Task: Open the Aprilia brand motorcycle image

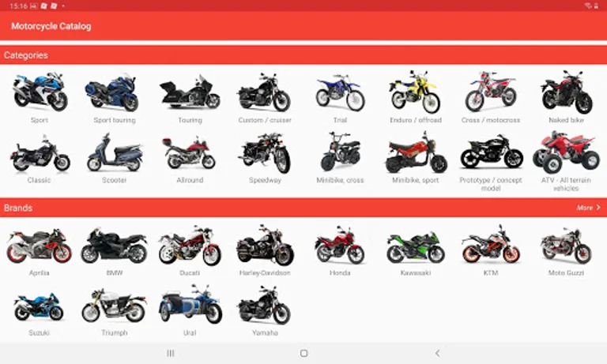Action: click(40, 246)
